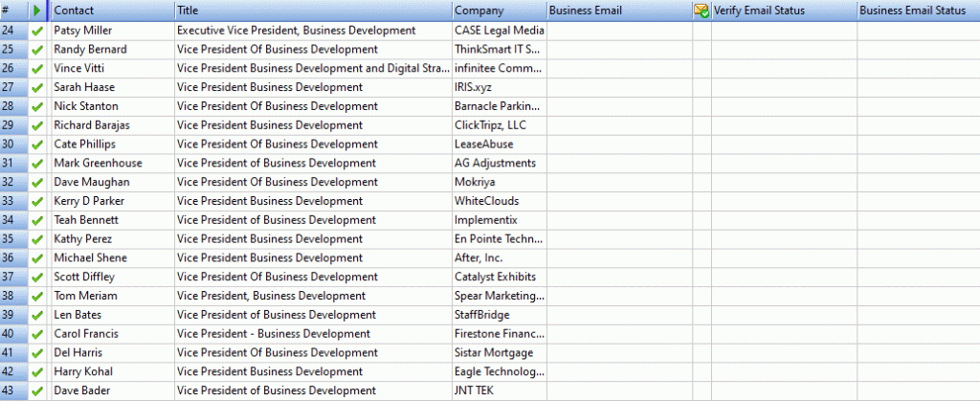
Task: Sort by Business Email Status column header
Action: point(918,11)
